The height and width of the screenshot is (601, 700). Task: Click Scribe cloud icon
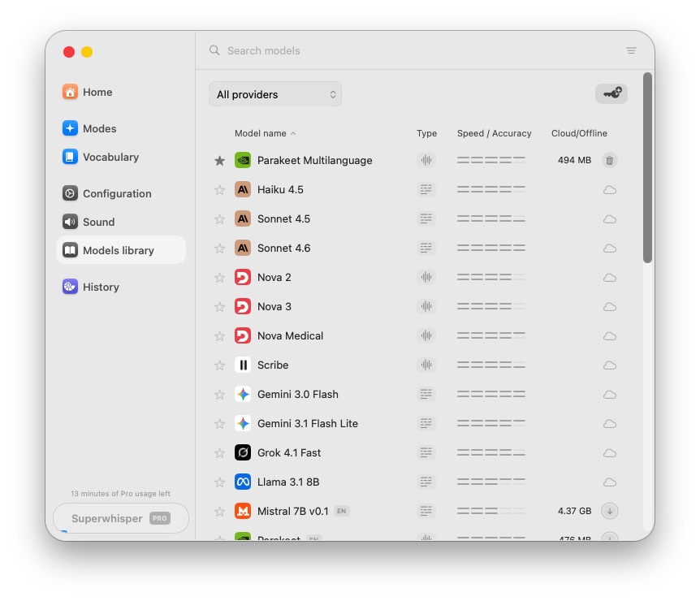click(x=610, y=365)
